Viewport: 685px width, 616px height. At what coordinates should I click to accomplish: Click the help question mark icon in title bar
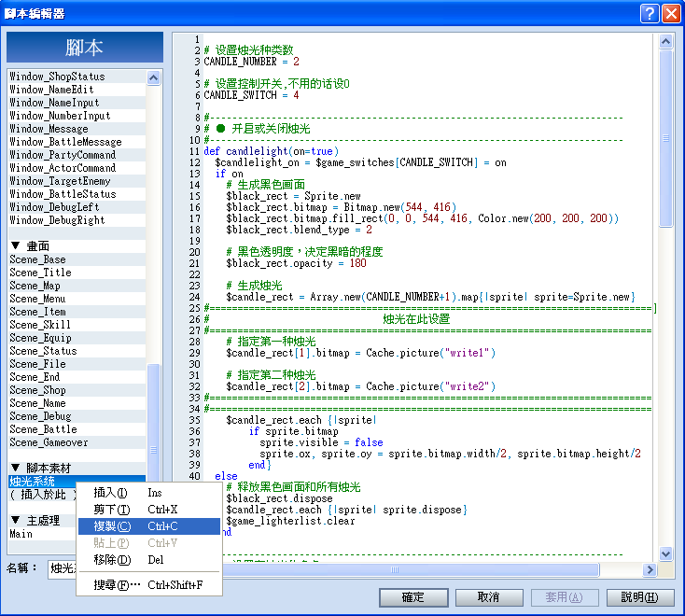pyautogui.click(x=650, y=14)
